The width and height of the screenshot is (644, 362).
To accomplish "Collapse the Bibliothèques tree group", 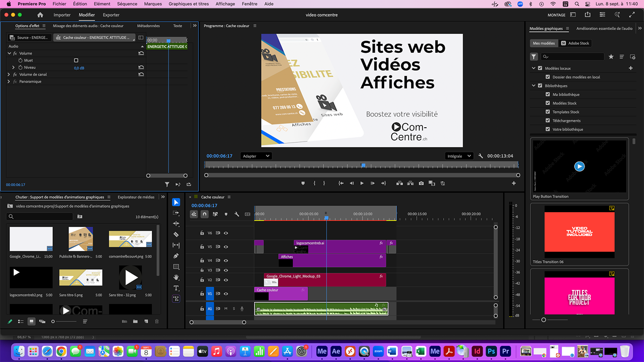I will 534,86.
